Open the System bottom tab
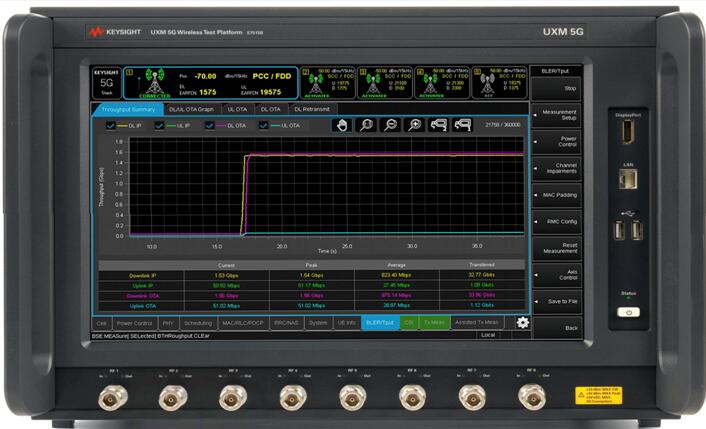 [318, 323]
